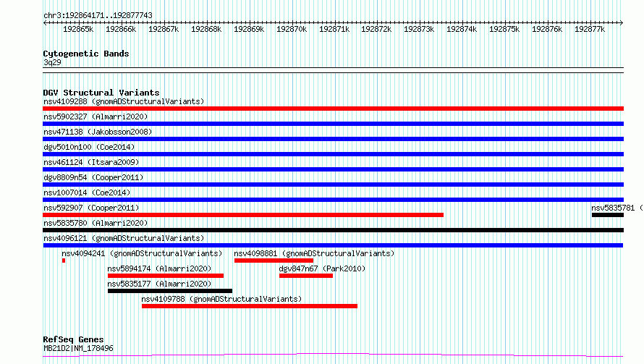Select the MB21D2|NM_178496 gene label
The height and width of the screenshot is (364, 644).
tap(78, 348)
